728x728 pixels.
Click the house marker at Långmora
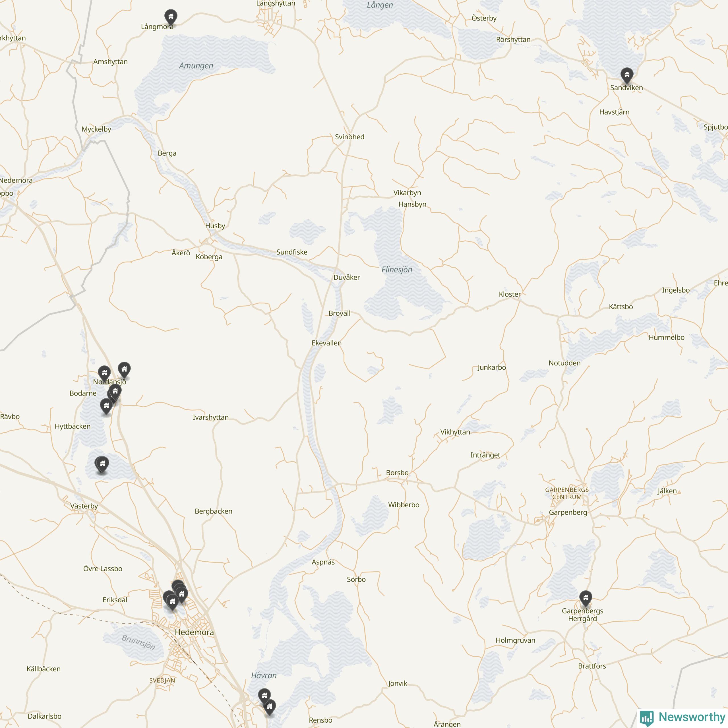[171, 17]
